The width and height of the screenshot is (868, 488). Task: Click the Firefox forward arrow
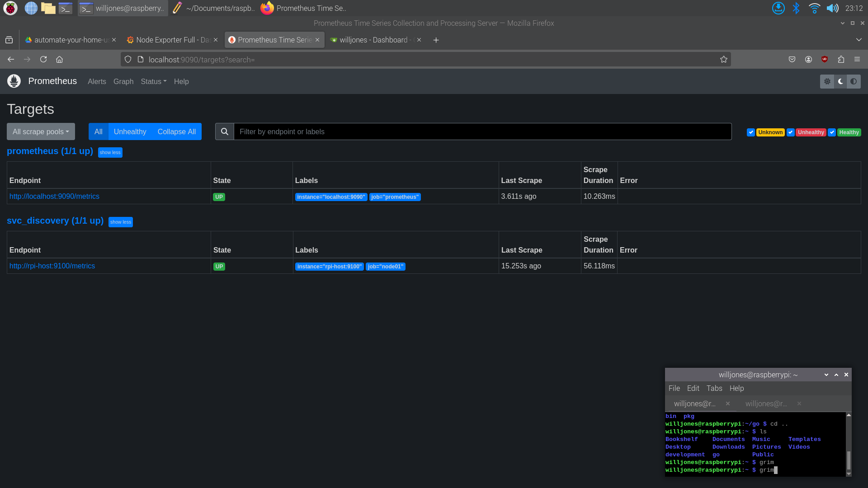pyautogui.click(x=27, y=59)
